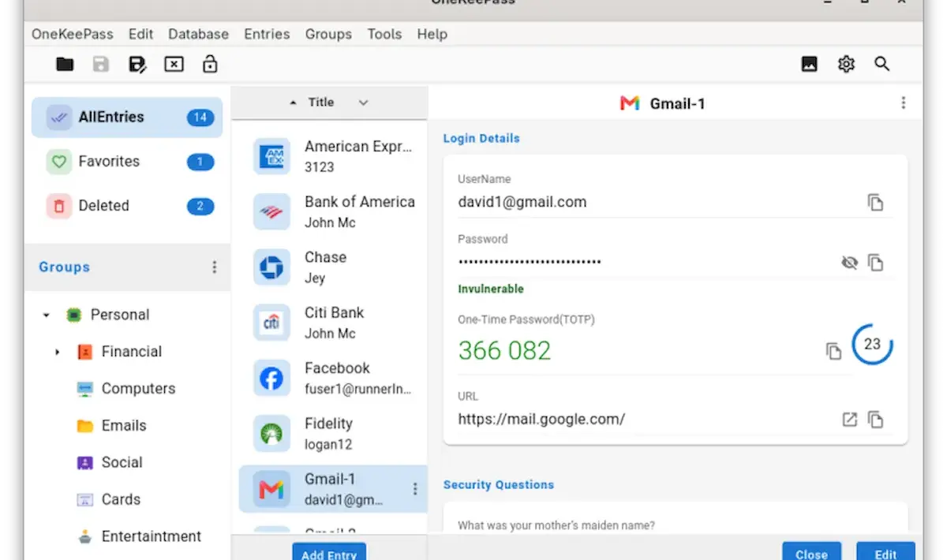Open the Edit menu
Viewport: 947px width, 560px height.
pos(141,34)
